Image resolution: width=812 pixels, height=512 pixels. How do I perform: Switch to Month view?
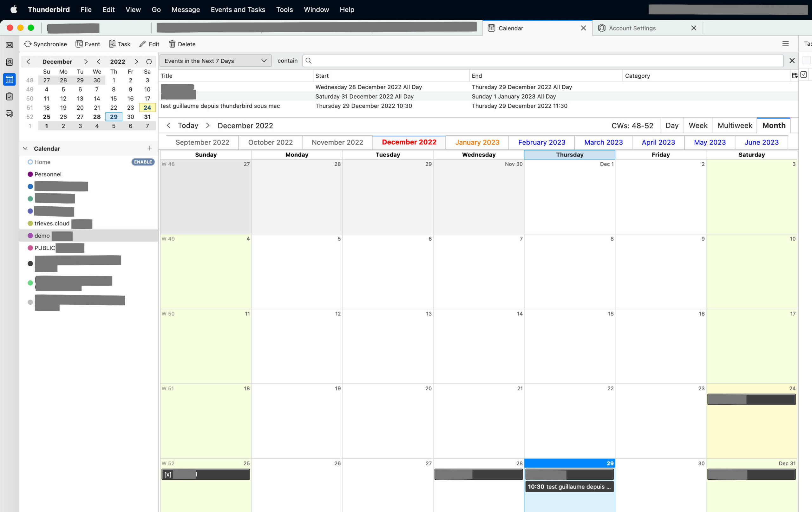774,126
